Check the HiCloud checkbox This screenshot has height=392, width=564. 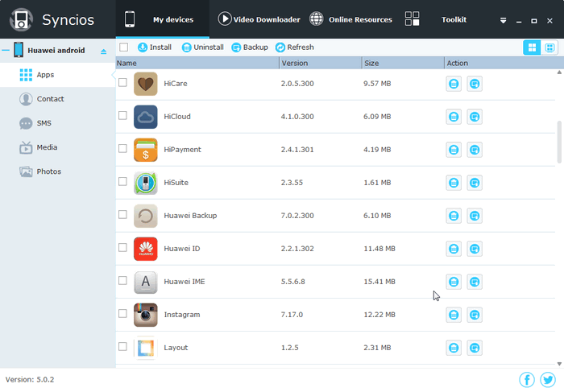click(122, 115)
